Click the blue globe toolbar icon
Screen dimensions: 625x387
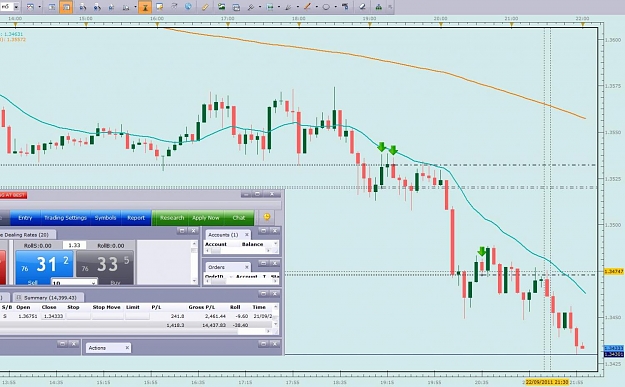(x=188, y=7)
